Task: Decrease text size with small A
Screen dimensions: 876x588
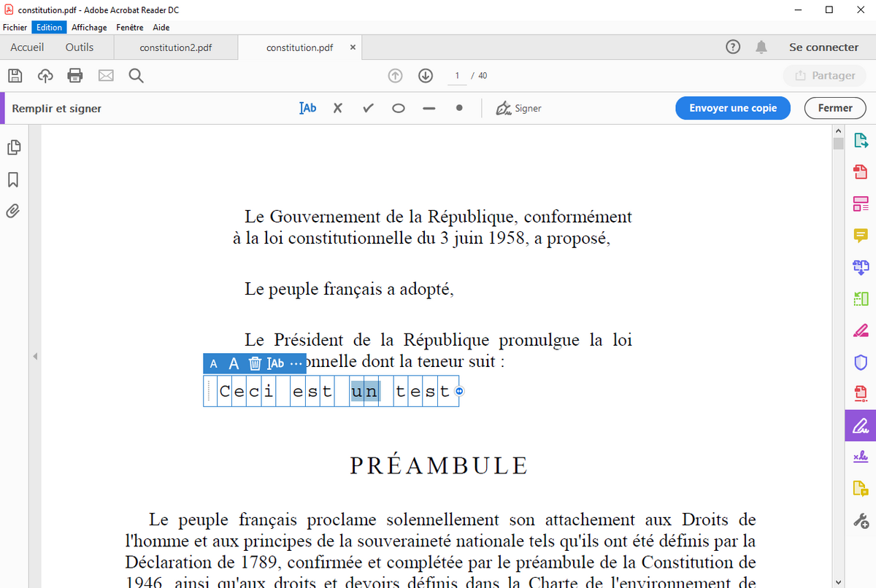Action: click(214, 363)
